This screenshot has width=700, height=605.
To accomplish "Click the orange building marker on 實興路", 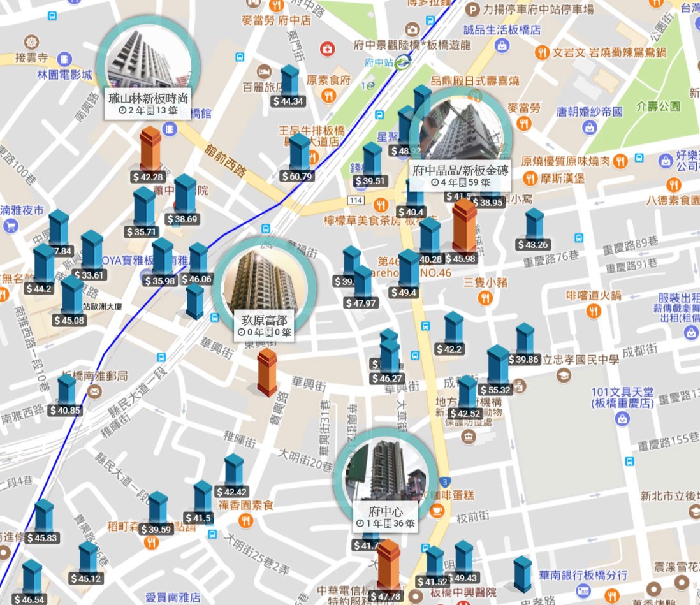I will coord(267,373).
